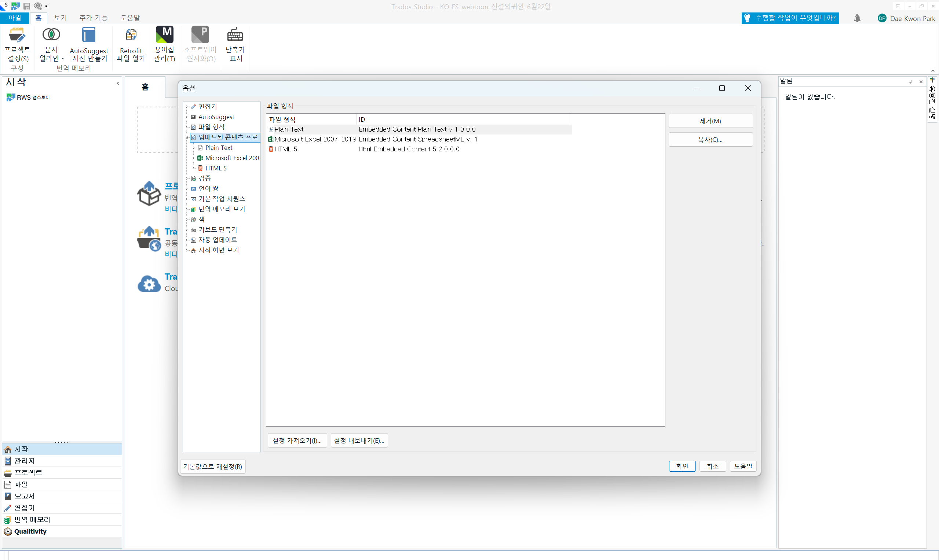Expand the 편집기 tree node

pos(187,107)
